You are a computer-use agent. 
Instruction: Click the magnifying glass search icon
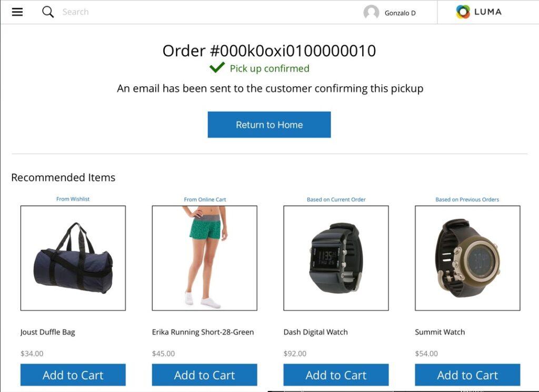click(48, 12)
